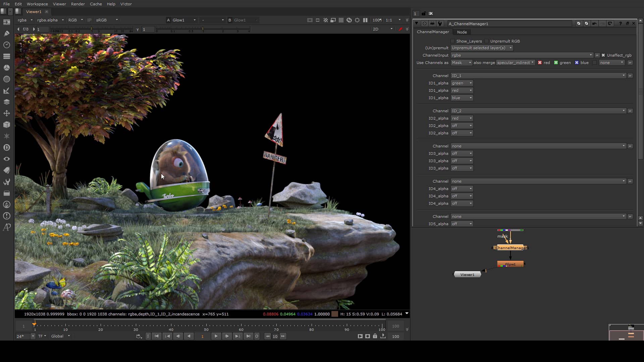Open the Workspace menu
This screenshot has height=362, width=644.
37,4
